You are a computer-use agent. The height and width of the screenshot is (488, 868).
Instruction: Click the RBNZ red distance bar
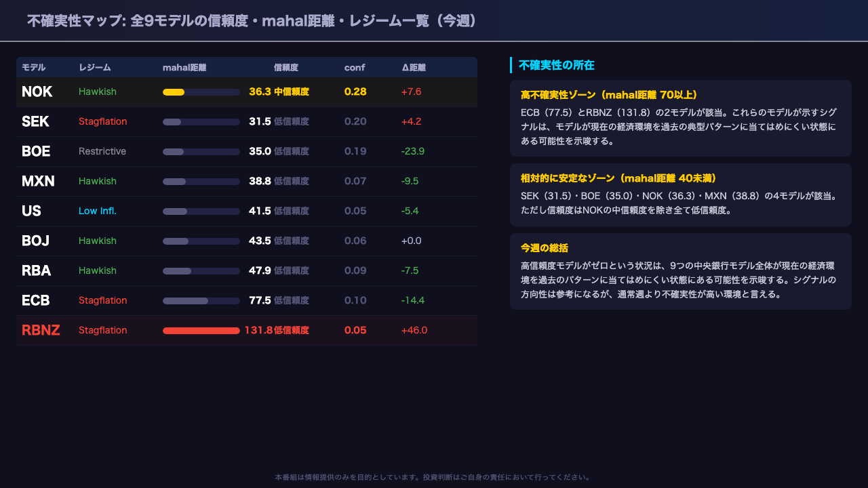(x=201, y=331)
